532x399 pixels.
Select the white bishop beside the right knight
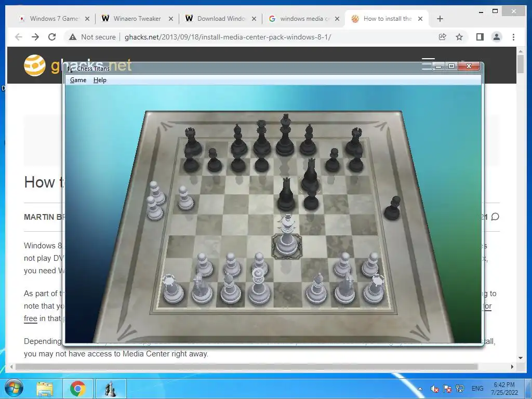click(317, 288)
